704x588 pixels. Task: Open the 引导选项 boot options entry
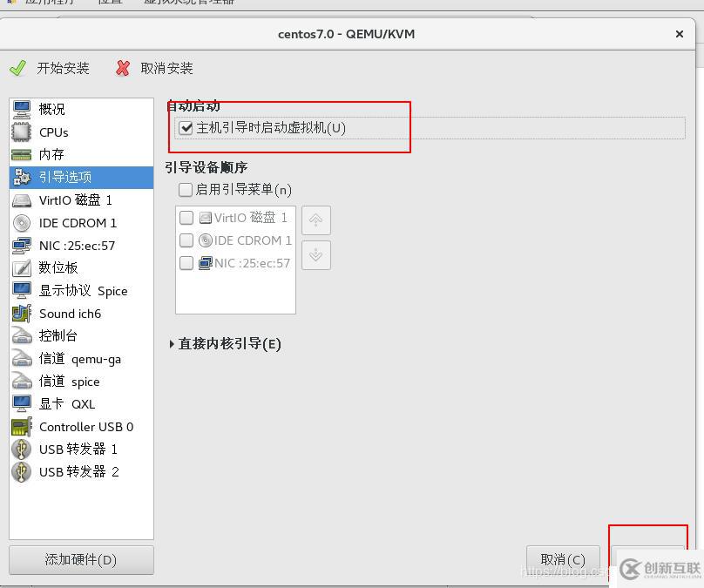(81, 178)
